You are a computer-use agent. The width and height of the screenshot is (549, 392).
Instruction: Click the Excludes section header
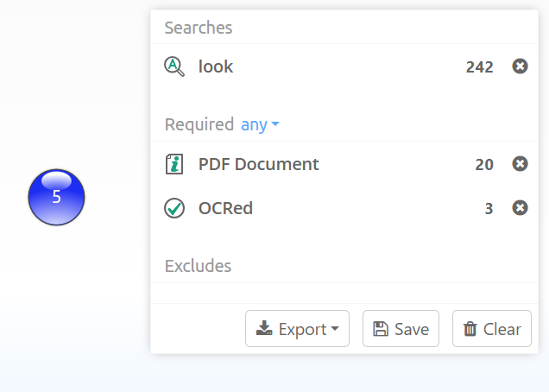[x=198, y=265]
